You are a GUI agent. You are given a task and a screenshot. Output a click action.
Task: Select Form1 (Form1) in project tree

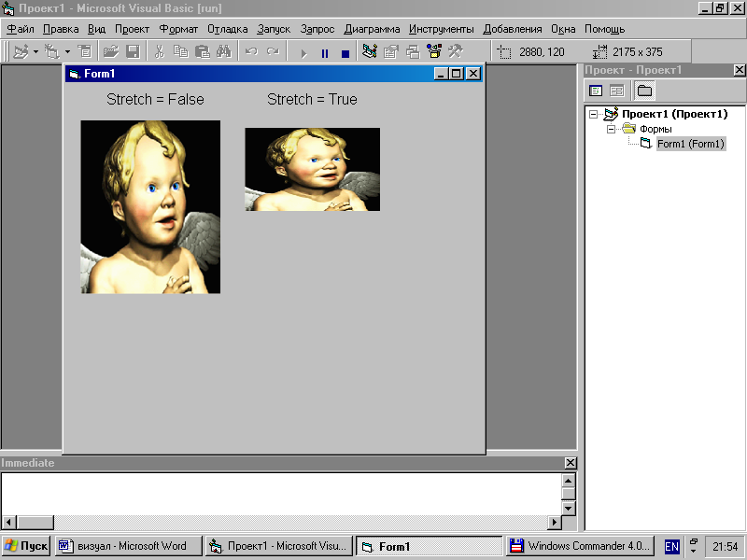pos(691,144)
